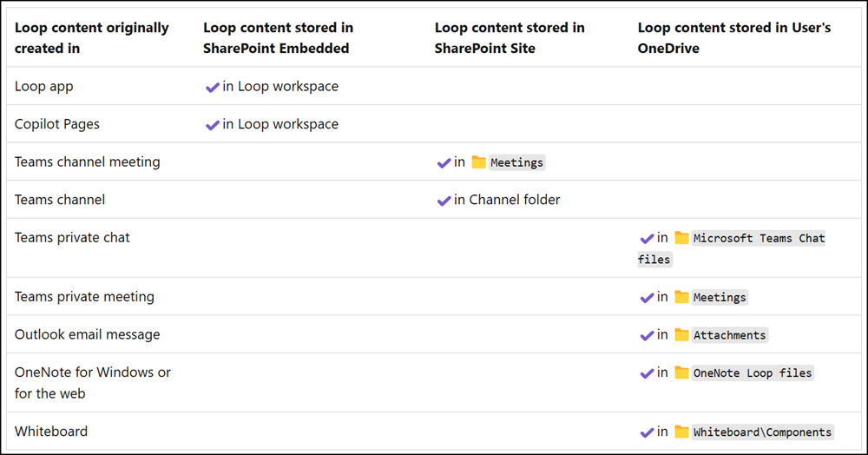Click the checkmark in the OneNote row
This screenshot has height=455, width=868.
[x=648, y=373]
